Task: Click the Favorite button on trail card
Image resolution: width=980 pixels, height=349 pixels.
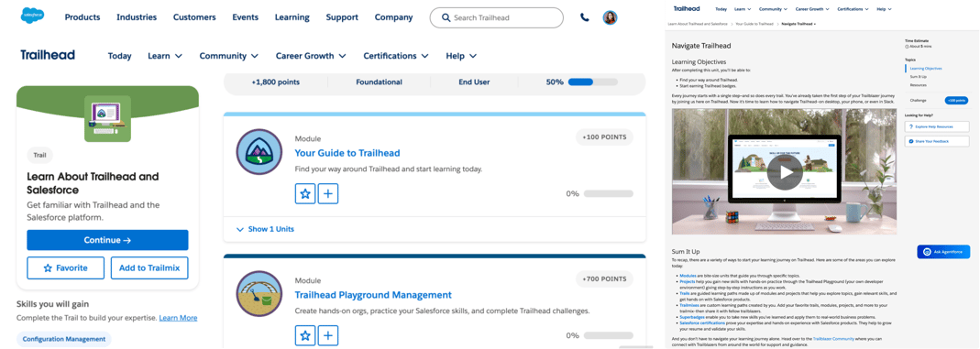Action: [x=66, y=267]
